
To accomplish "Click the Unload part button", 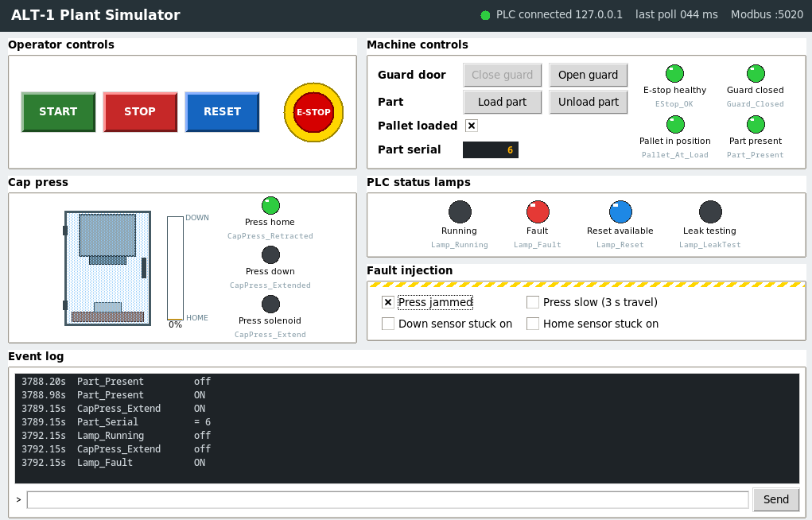I will pyautogui.click(x=588, y=102).
